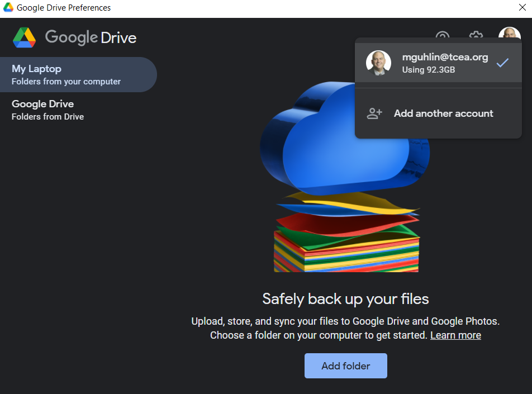Click the Google Drive triangle logo
Viewport: 532px width, 394px height.
pyautogui.click(x=25, y=37)
